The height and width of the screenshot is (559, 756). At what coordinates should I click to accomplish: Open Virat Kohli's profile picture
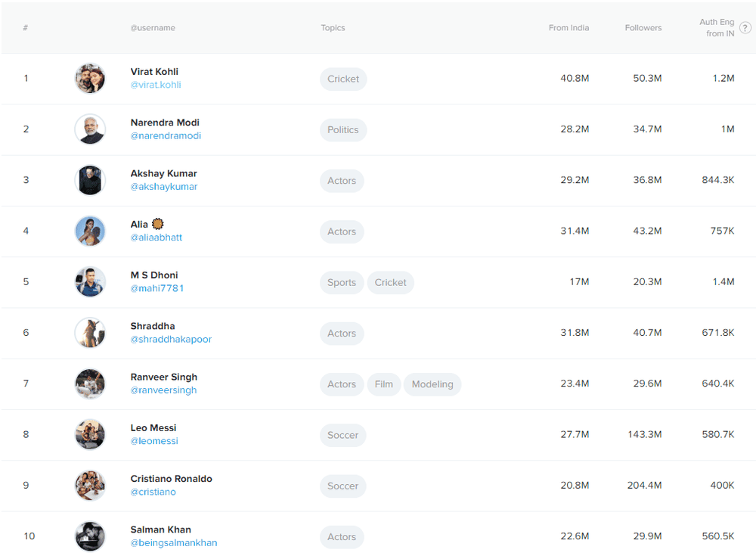pos(90,79)
